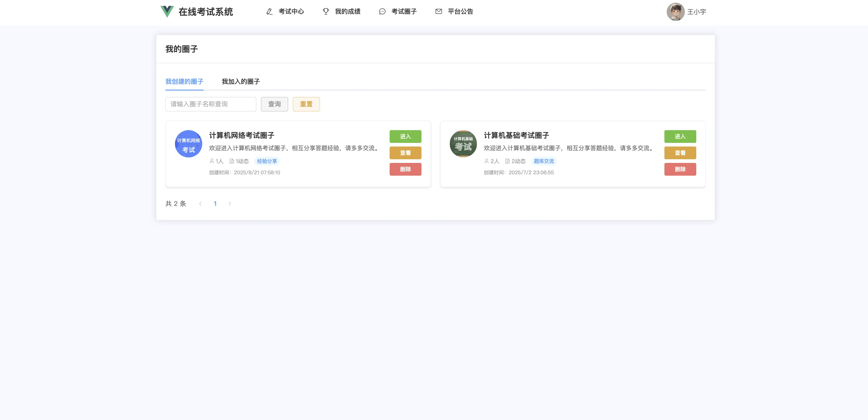Click the 请输入圈子名称查询 search field
Viewport: 868px width, 420px height.
[211, 104]
